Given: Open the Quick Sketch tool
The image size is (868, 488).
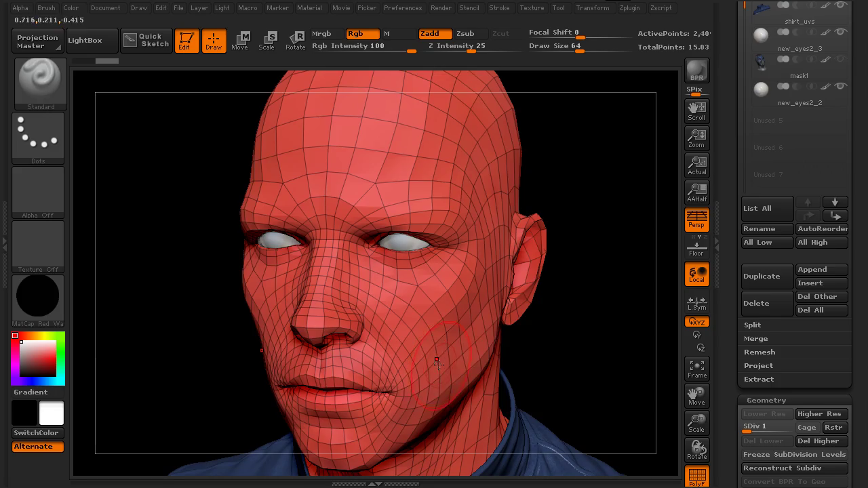Looking at the screenshot, I should coord(146,40).
